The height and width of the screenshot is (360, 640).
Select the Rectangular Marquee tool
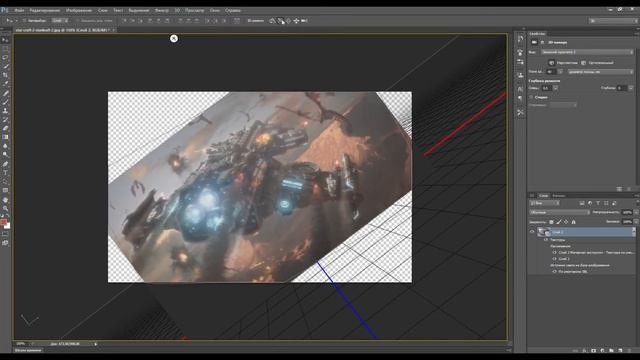pyautogui.click(x=5, y=49)
